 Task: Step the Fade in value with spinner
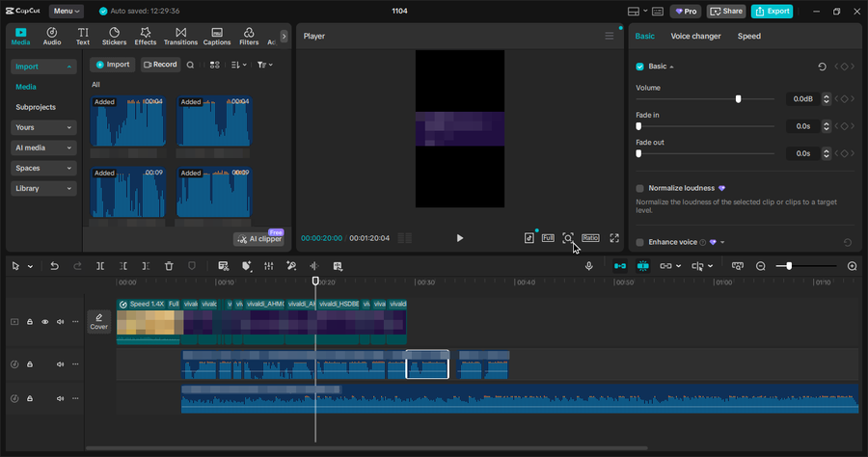(x=826, y=126)
